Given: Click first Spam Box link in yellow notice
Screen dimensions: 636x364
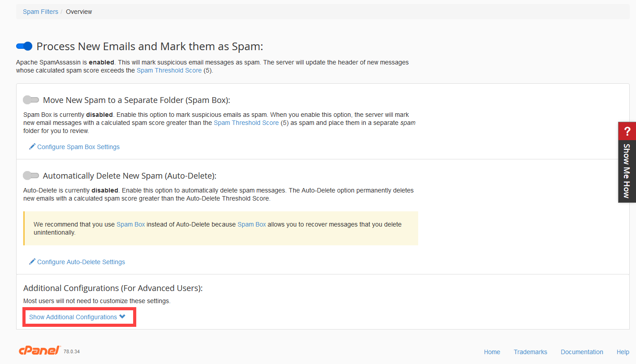Looking at the screenshot, I should [130, 224].
